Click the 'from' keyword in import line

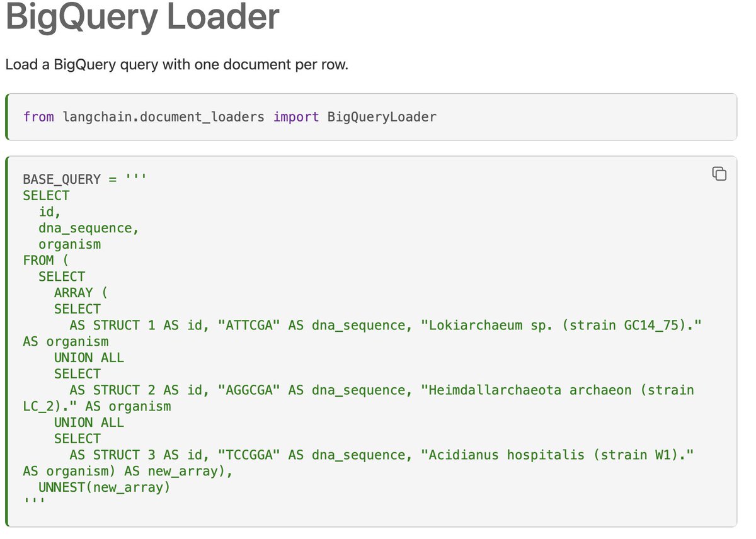pyautogui.click(x=38, y=116)
